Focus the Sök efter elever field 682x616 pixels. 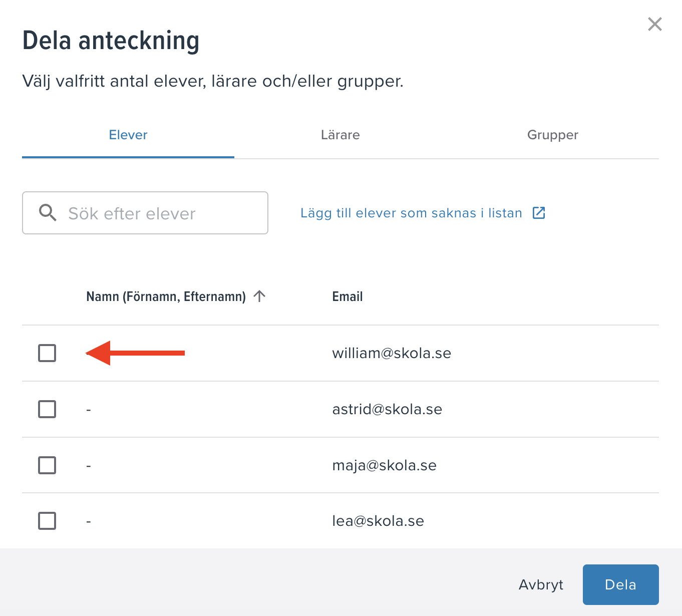(145, 213)
